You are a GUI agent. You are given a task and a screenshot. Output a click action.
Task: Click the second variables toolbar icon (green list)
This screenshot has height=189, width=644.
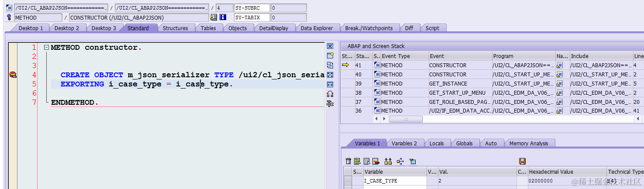tap(357, 162)
